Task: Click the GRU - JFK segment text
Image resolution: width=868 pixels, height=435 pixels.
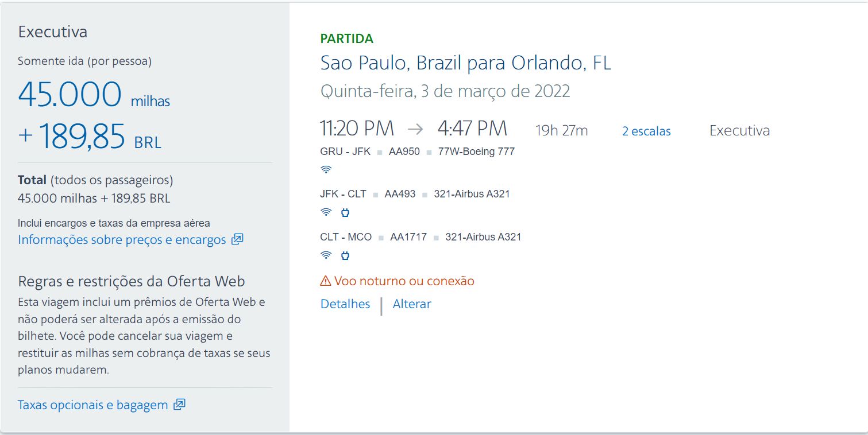Action: pyautogui.click(x=345, y=152)
